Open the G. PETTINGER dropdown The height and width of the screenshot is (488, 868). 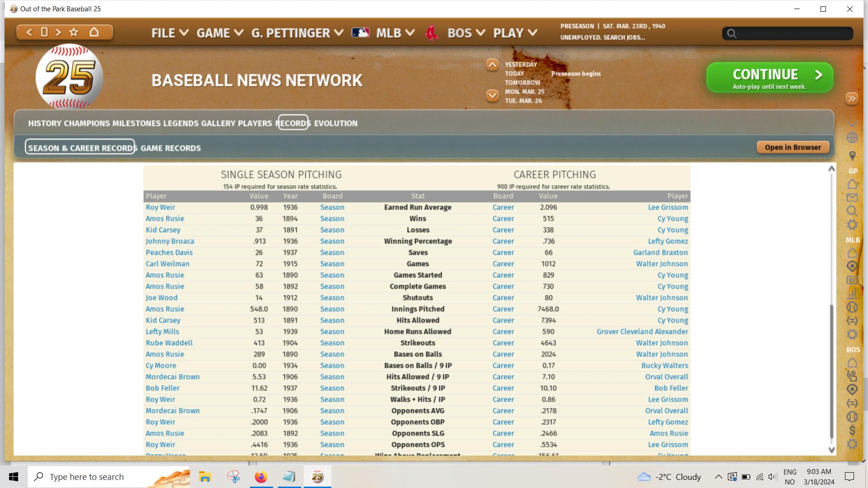[x=297, y=33]
